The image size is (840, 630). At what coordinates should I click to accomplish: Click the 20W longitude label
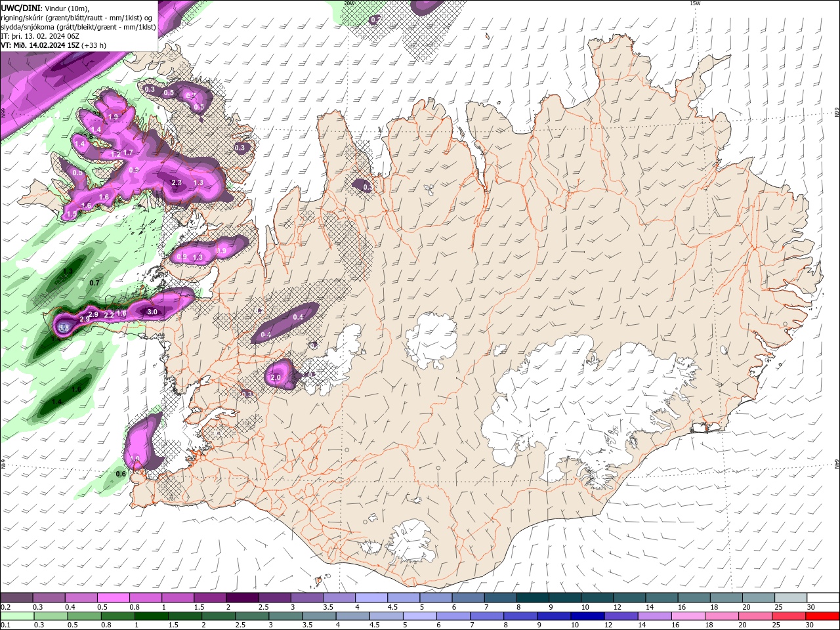pos(349,3)
